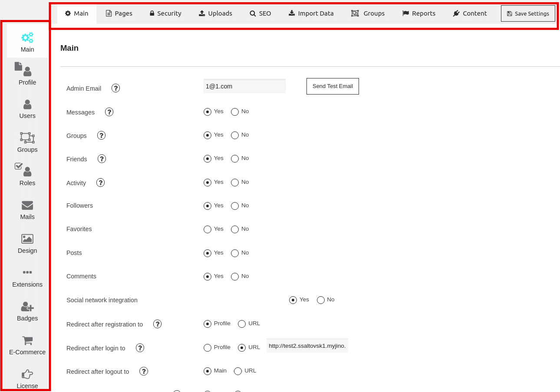This screenshot has height=392, width=560.
Task: Open the Groups panel from the sidebar
Action: pos(27,142)
